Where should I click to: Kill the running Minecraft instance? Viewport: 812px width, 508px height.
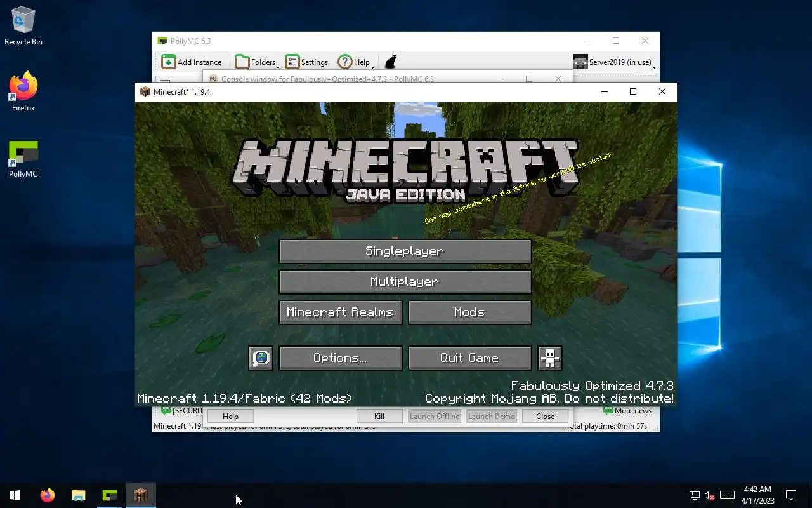coord(379,416)
